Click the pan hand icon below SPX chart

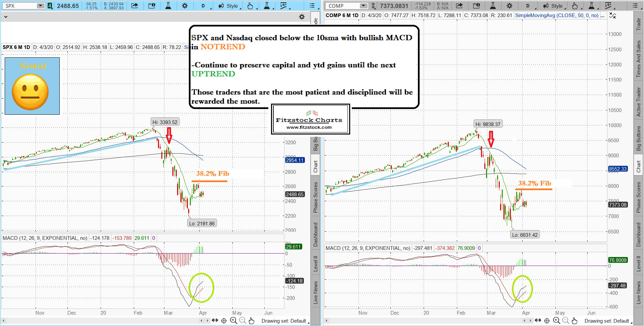252,321
